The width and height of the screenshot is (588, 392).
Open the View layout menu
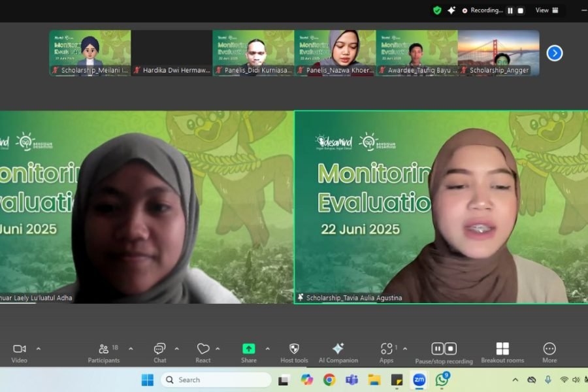(x=547, y=10)
